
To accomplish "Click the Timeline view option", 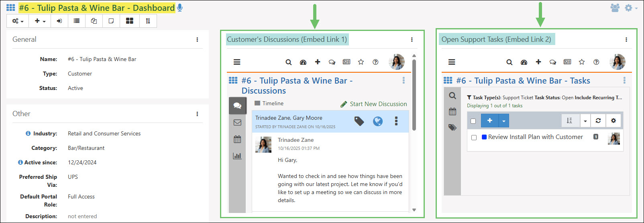I will coord(269,103).
